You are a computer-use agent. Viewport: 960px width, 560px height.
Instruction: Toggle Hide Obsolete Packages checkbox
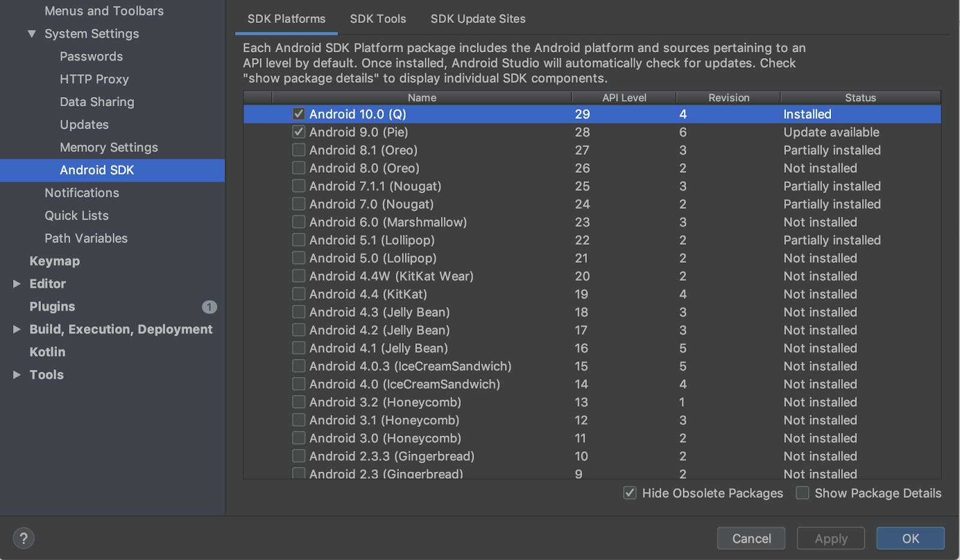coord(630,493)
